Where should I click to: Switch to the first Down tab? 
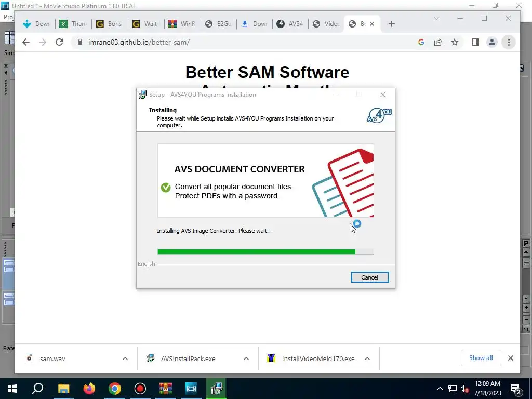point(37,24)
